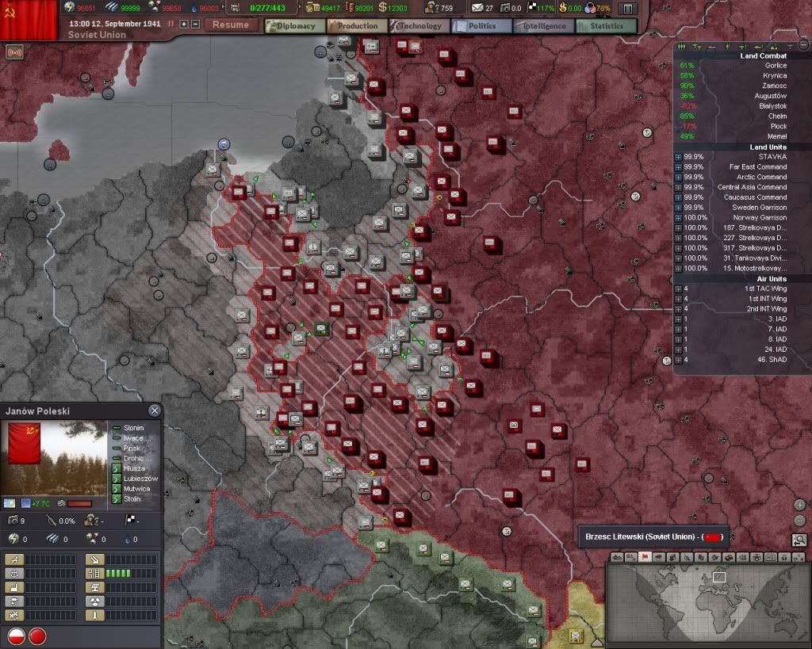The image size is (812, 649).
Task: Expand Central Asia Command entry
Action: click(678, 187)
